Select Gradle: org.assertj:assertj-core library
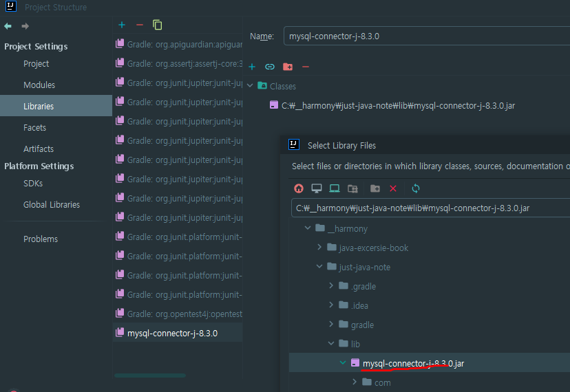This screenshot has height=392, width=570. 178,63
